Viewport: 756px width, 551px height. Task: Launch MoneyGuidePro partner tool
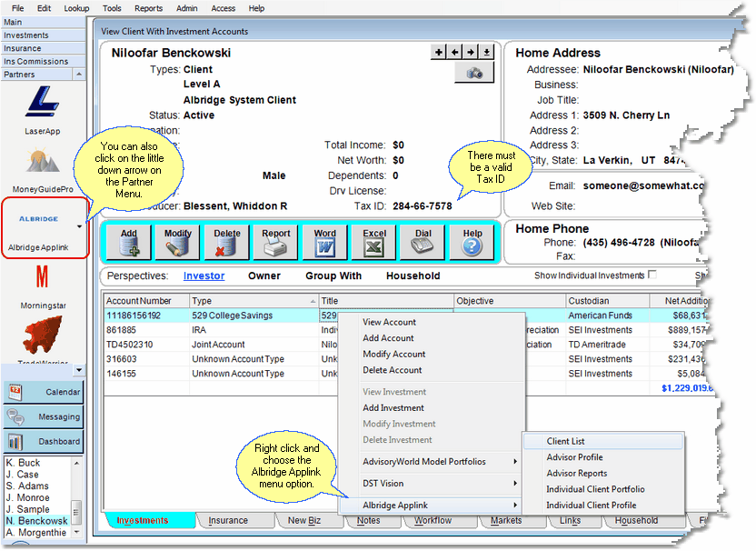point(41,165)
